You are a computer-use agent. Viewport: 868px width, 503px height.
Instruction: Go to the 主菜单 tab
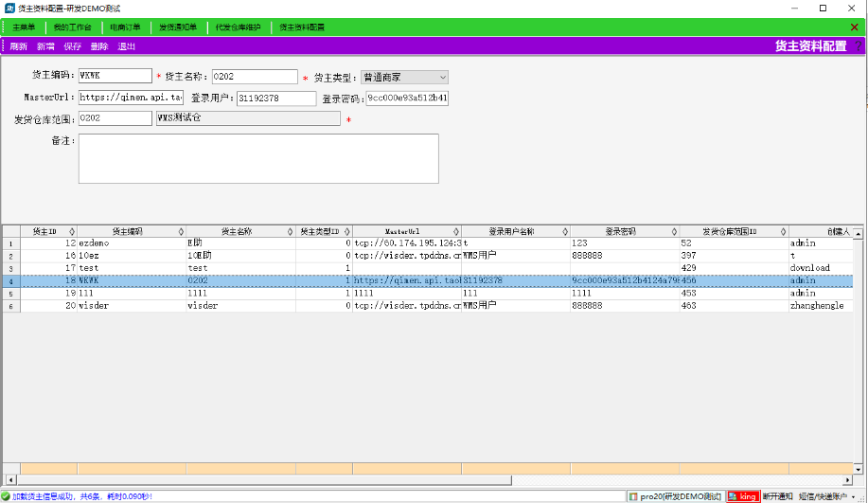pyautogui.click(x=24, y=27)
